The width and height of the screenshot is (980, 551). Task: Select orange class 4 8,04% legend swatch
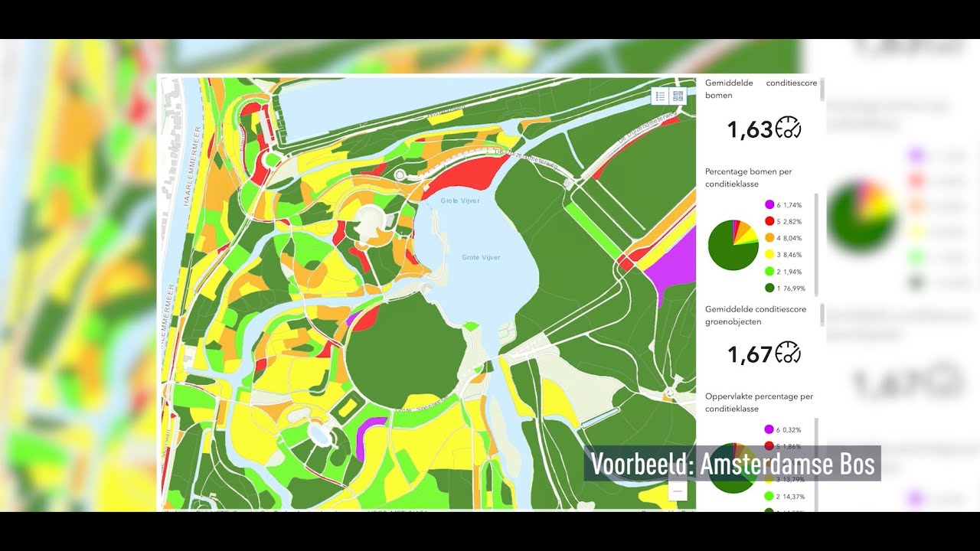point(769,238)
